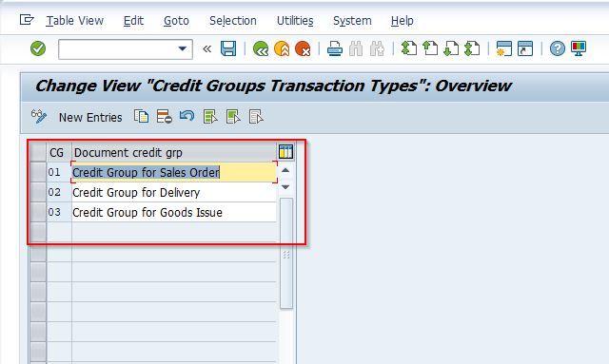Image resolution: width=609 pixels, height=364 pixels.
Task: Click the green Back arrow icon
Action: (261, 48)
